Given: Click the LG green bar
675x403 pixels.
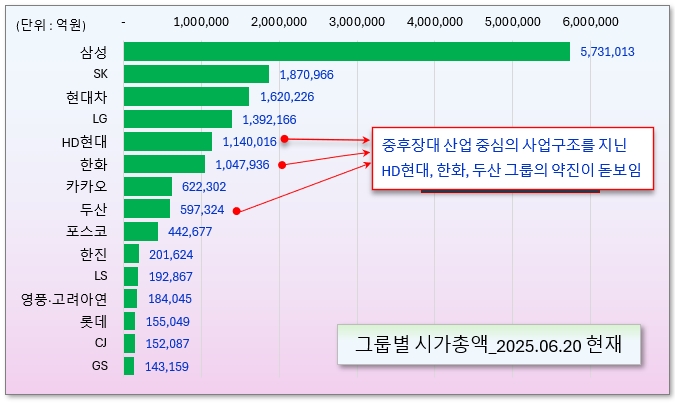Looking at the screenshot, I should (178, 119).
